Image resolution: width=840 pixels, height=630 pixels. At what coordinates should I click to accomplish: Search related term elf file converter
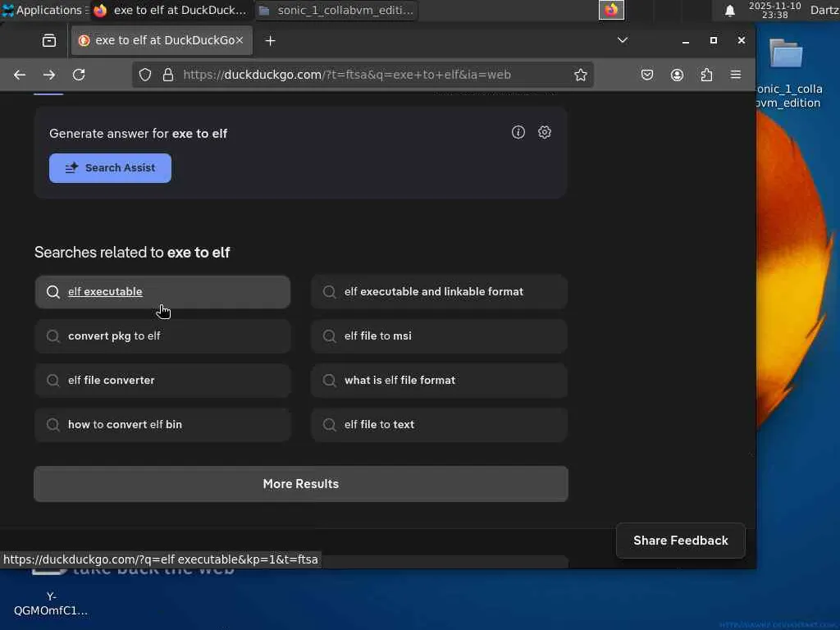click(163, 381)
